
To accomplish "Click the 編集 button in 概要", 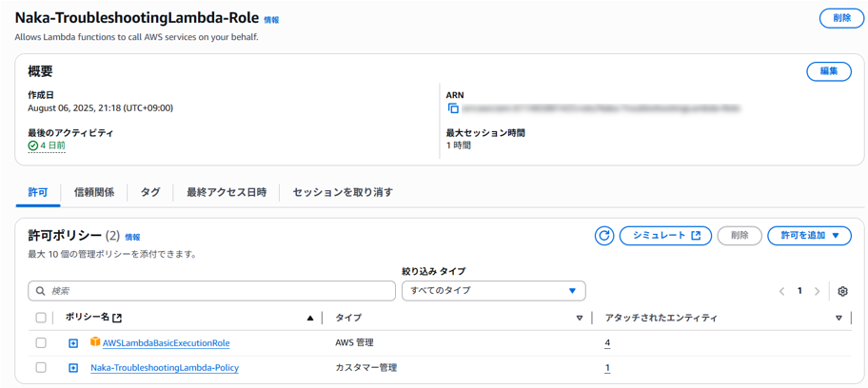I will [828, 71].
